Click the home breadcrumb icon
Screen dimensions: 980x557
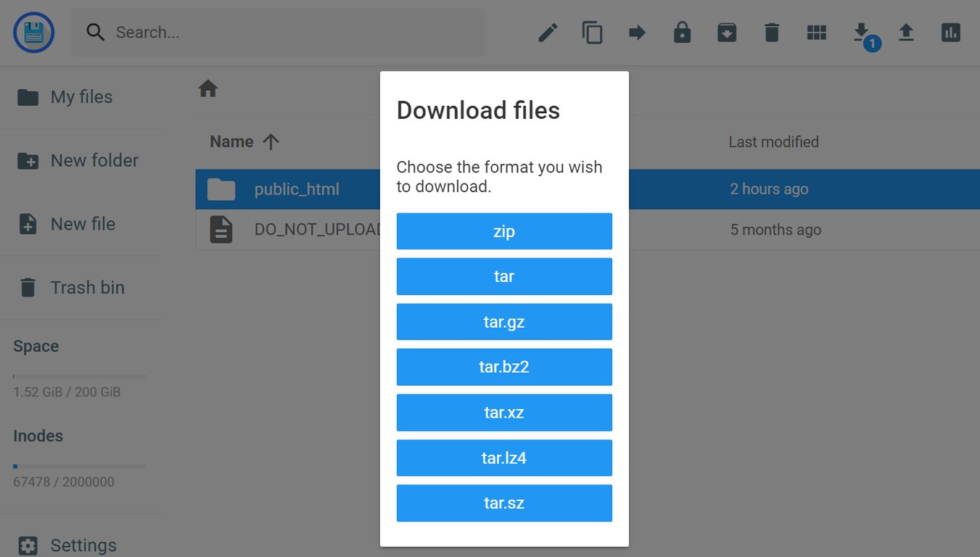207,87
